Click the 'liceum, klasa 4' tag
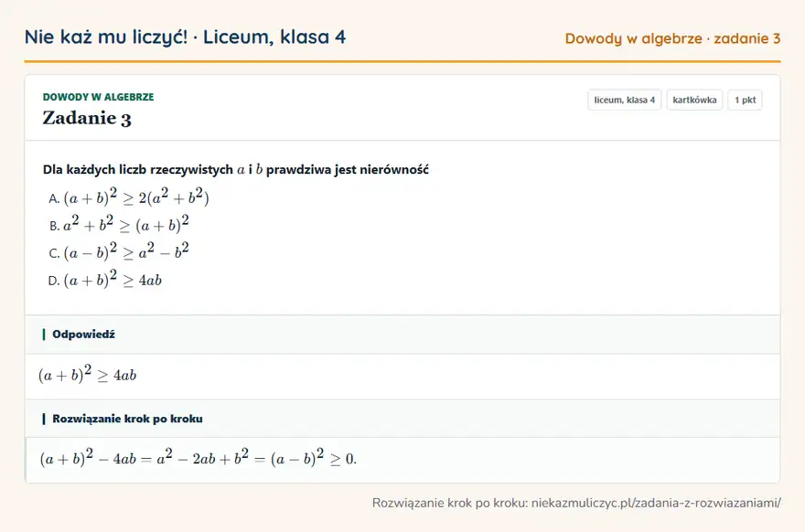 [x=624, y=100]
